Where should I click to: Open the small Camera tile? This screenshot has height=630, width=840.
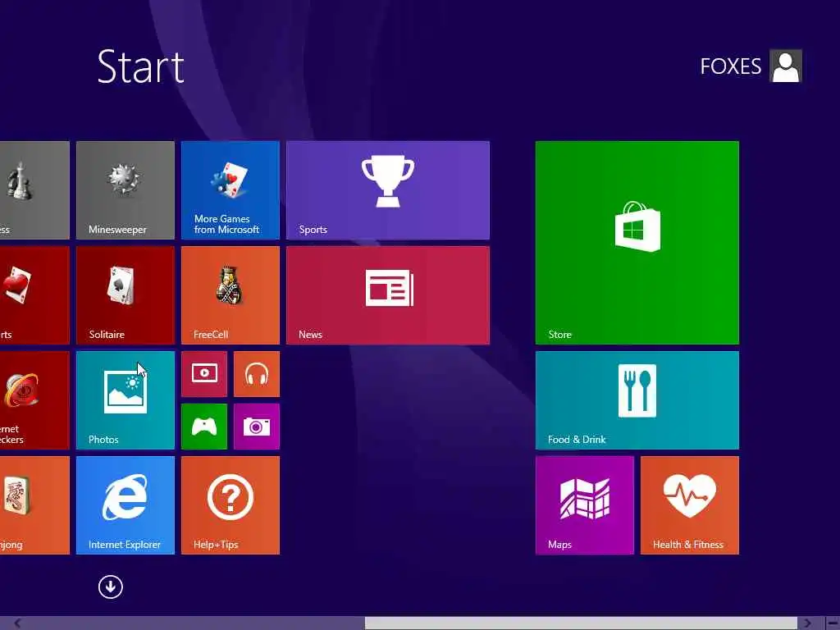(x=257, y=427)
